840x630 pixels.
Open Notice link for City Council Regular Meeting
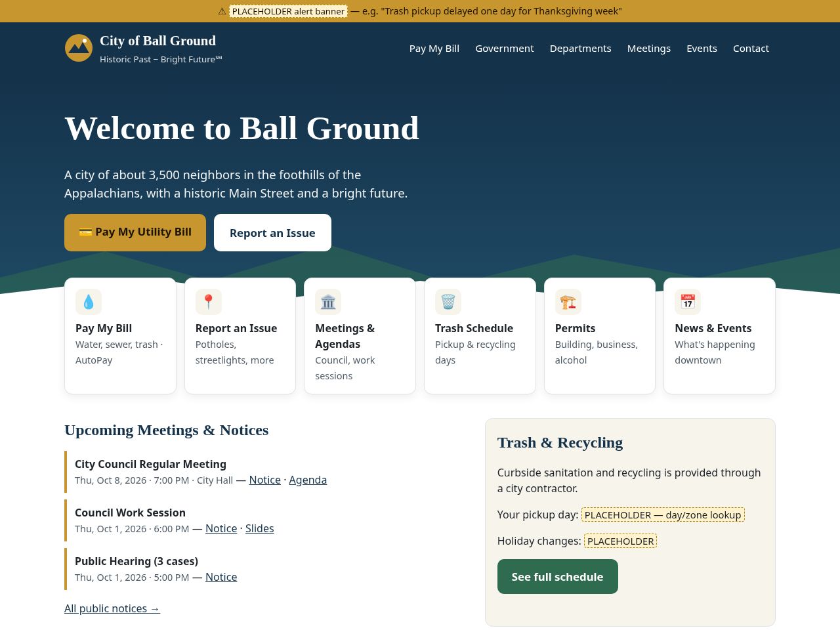[x=265, y=480]
